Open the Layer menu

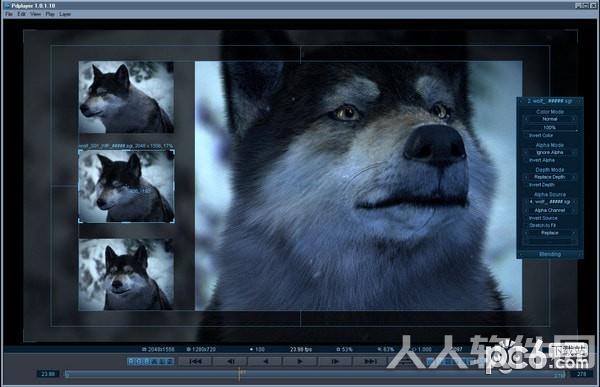65,14
